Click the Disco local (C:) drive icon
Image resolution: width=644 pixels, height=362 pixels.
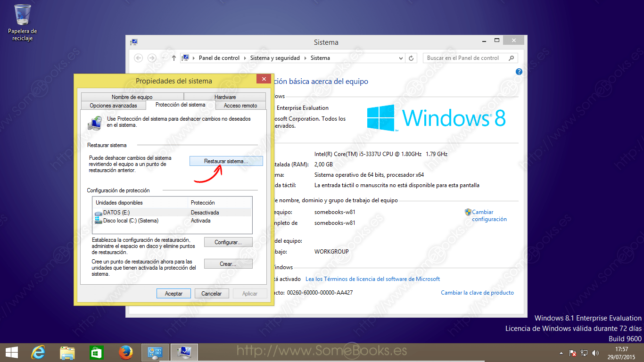(98, 221)
